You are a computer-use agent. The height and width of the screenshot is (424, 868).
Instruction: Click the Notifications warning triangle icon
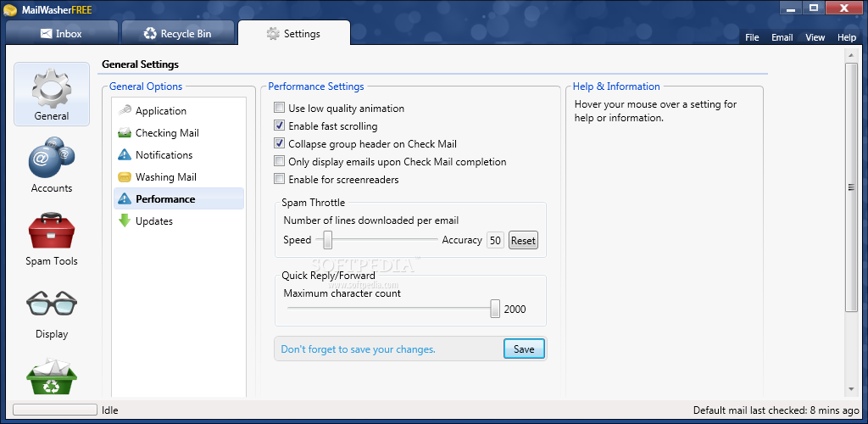[125, 155]
